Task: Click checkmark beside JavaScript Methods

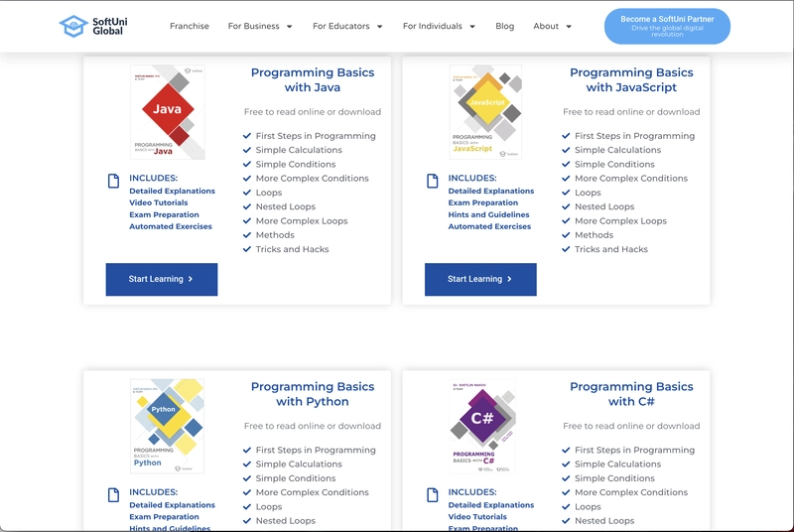Action: [566, 235]
